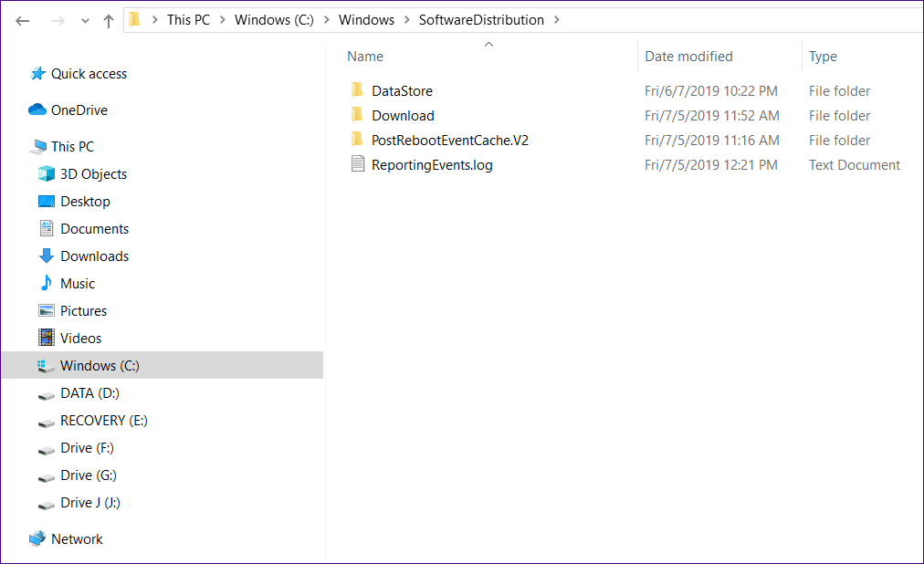Expand chevron after SoftwareDistribution breadcrumb
Viewport: 924px width, 564px height.
coord(556,20)
